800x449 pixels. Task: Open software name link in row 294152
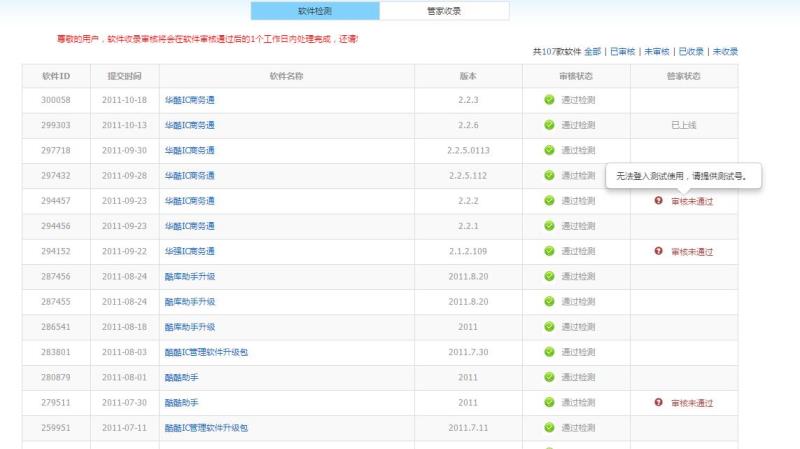tap(189, 251)
